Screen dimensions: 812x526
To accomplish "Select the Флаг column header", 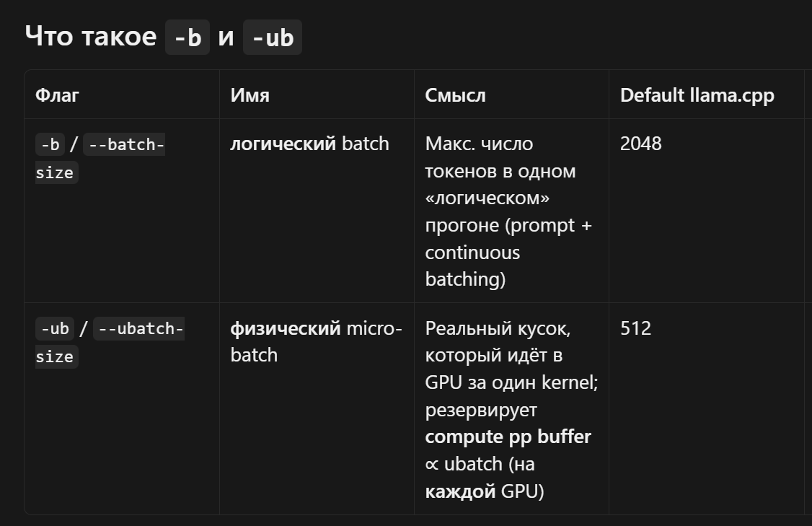I will click(x=57, y=95).
